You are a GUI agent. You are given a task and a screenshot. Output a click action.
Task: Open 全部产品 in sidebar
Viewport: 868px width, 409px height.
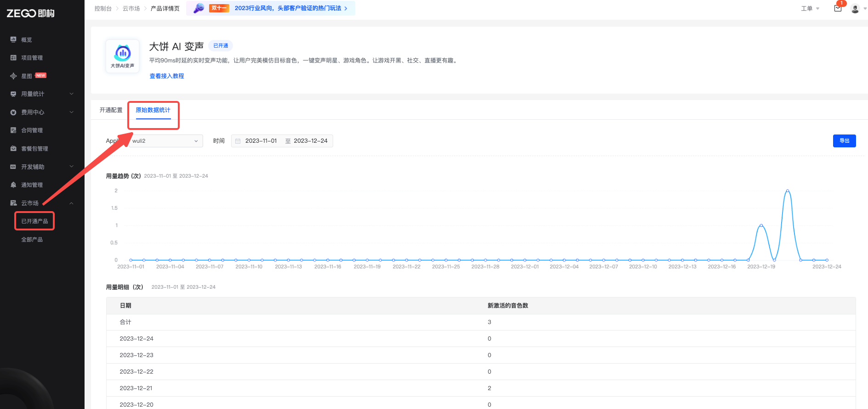32,240
